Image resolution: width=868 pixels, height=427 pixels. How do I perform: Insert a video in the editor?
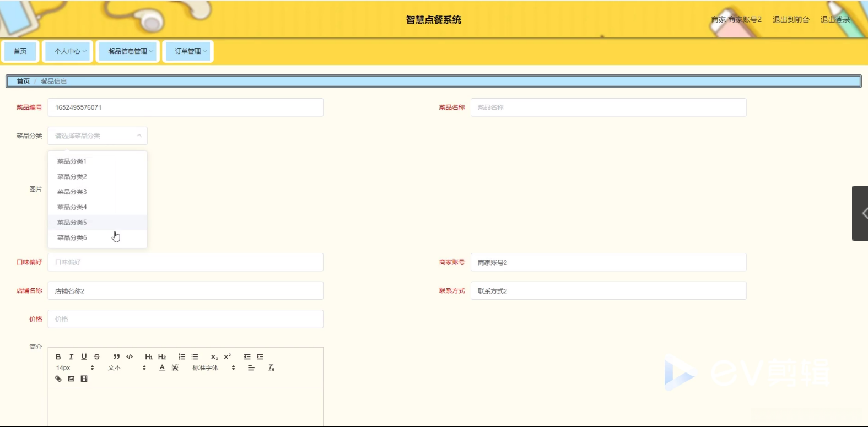[x=84, y=379]
